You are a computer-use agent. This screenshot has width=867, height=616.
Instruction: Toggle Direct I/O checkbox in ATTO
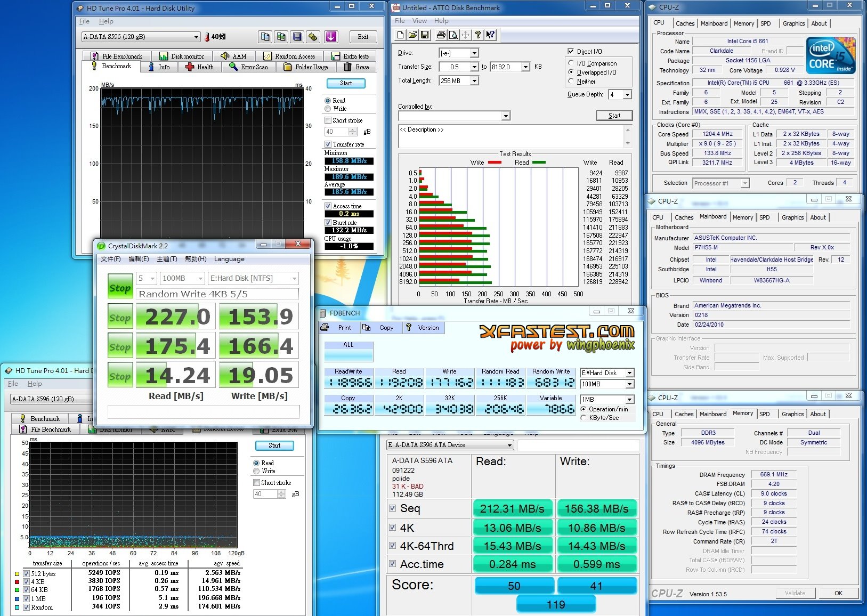tap(571, 52)
